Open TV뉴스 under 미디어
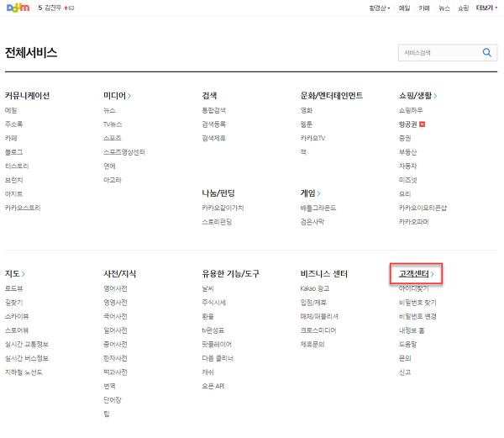Image resolution: width=504 pixels, height=438 pixels. (x=113, y=124)
